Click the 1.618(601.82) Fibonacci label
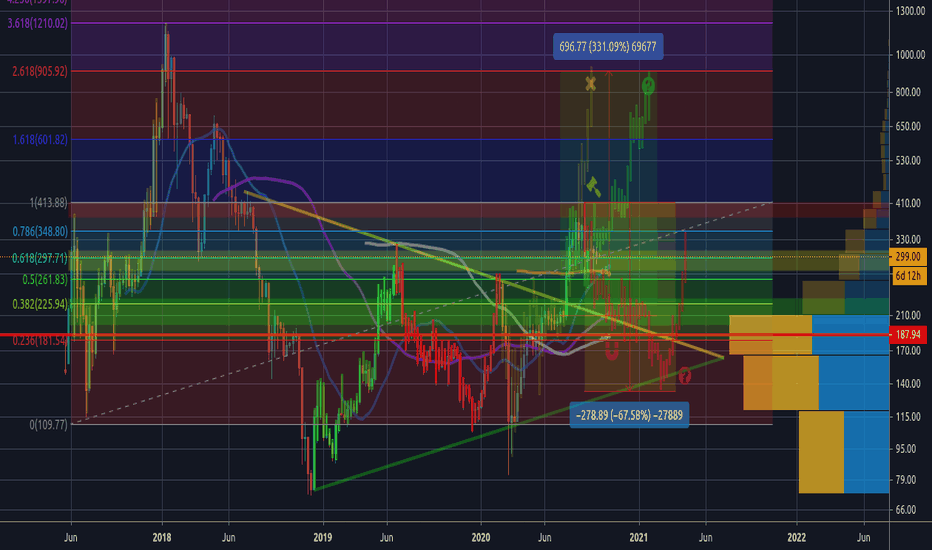 [x=40, y=140]
